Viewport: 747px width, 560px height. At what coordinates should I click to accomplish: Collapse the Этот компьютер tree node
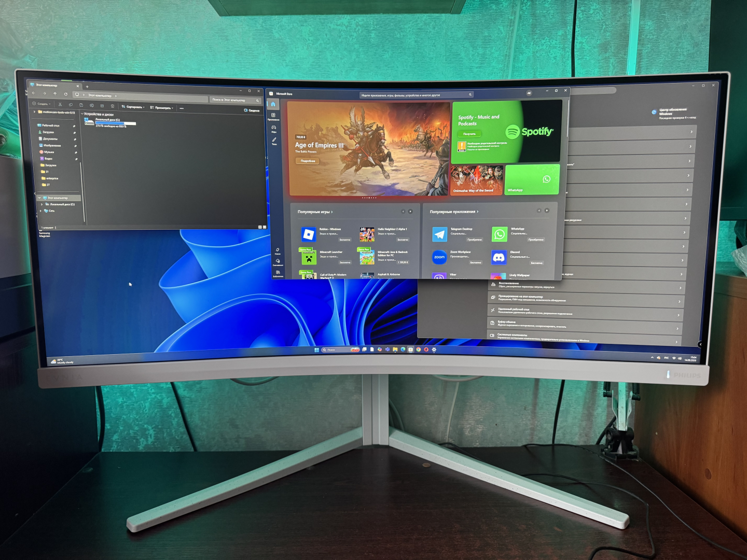tap(39, 198)
